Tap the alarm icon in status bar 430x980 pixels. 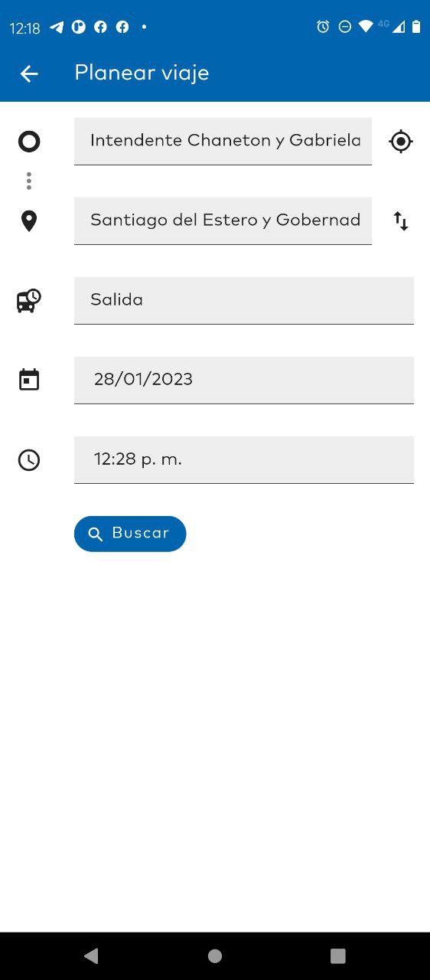click(x=323, y=27)
